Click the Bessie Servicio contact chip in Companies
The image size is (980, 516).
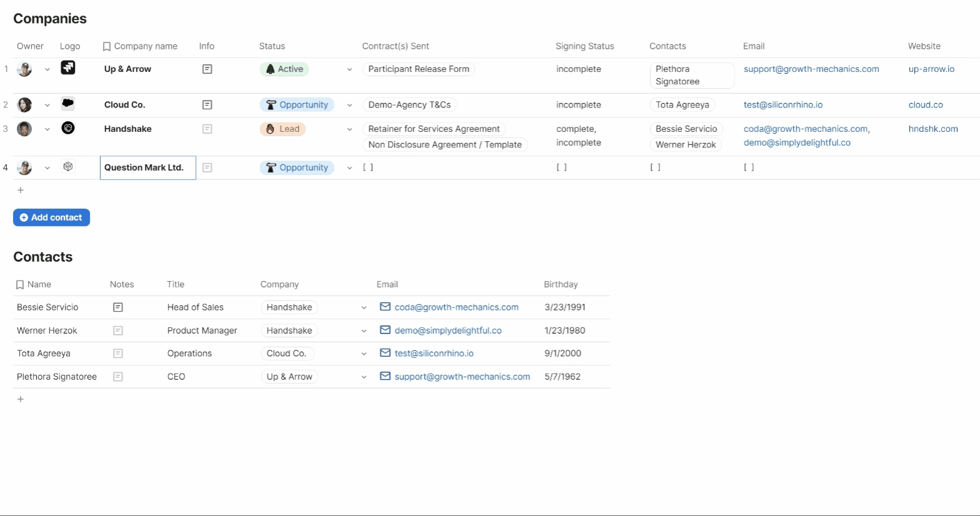coord(686,129)
